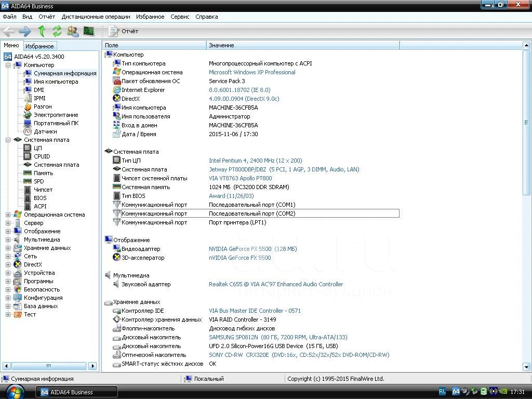This screenshot has width=532, height=399.
Task: Open the Датчики sensors item
Action: click(x=45, y=131)
